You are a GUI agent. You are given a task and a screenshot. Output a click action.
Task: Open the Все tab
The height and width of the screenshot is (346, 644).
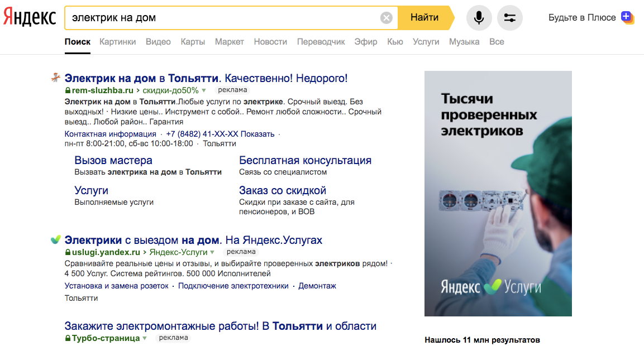497,42
